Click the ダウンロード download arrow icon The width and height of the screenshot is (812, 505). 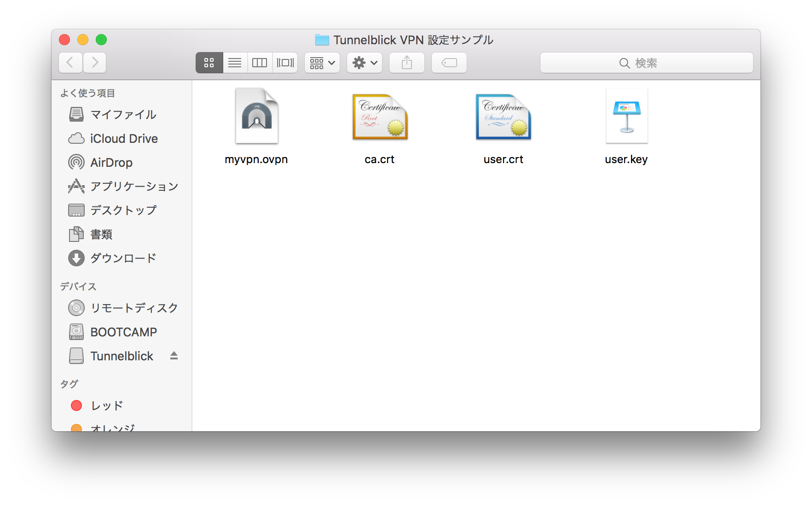point(76,258)
